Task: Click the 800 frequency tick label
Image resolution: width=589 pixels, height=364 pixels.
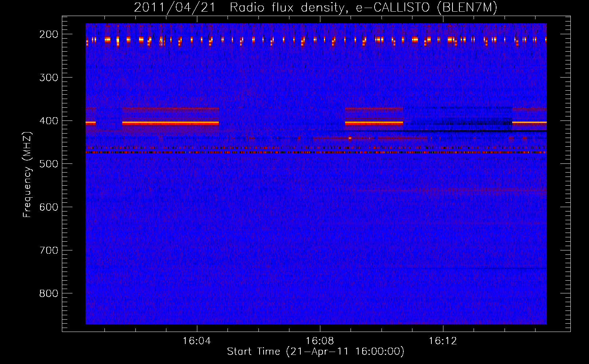Action: tap(49, 293)
